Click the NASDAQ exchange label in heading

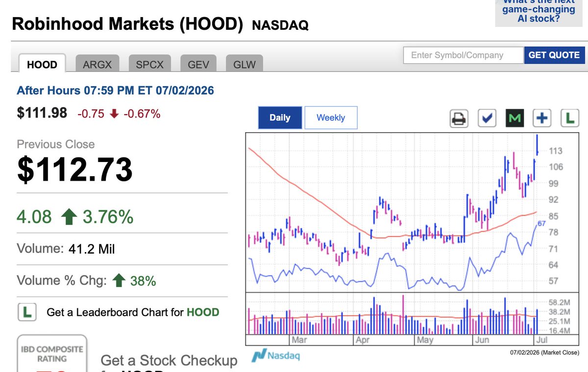coord(280,25)
